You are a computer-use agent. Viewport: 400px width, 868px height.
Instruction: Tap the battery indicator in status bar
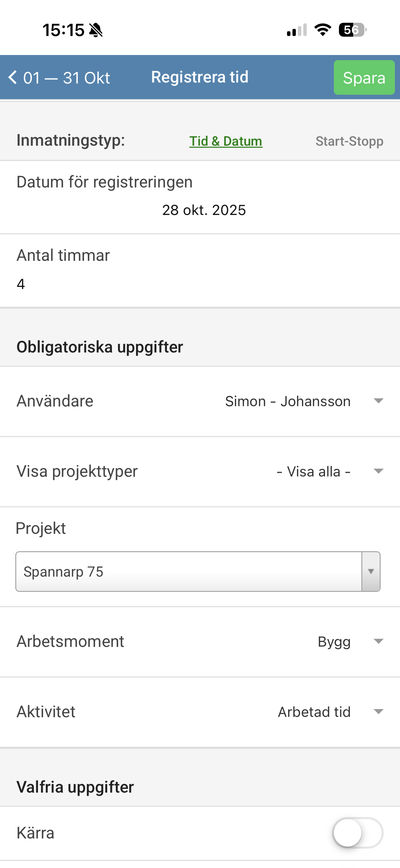(x=352, y=30)
